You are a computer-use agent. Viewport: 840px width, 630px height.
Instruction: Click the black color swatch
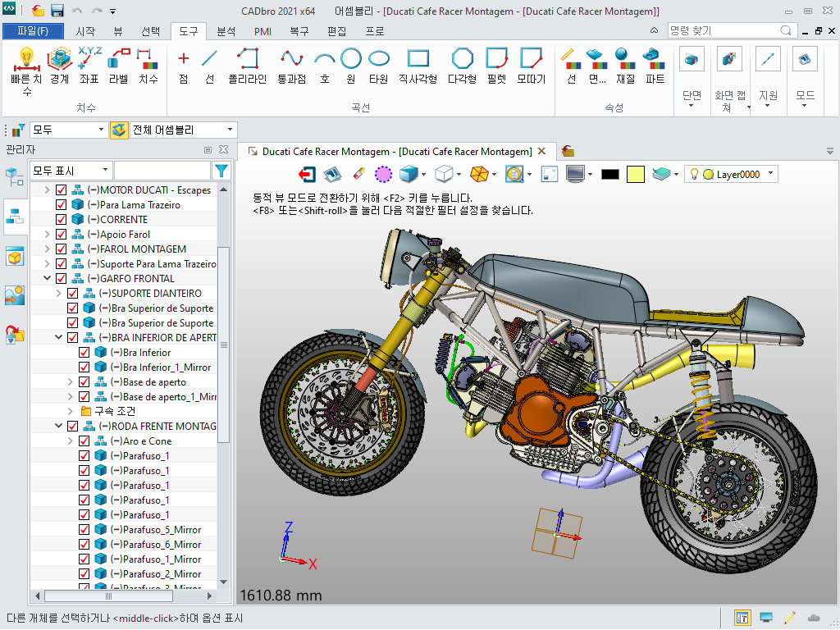point(610,174)
